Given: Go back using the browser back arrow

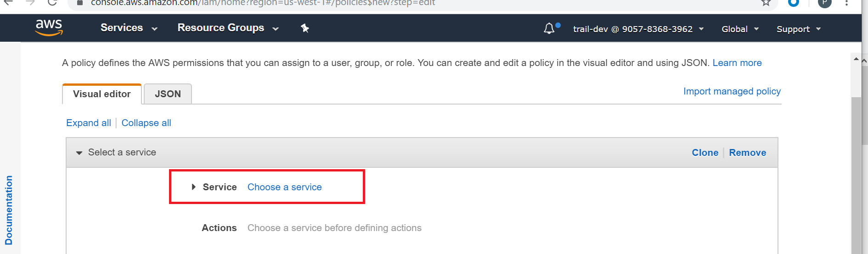Looking at the screenshot, I should (x=8, y=3).
